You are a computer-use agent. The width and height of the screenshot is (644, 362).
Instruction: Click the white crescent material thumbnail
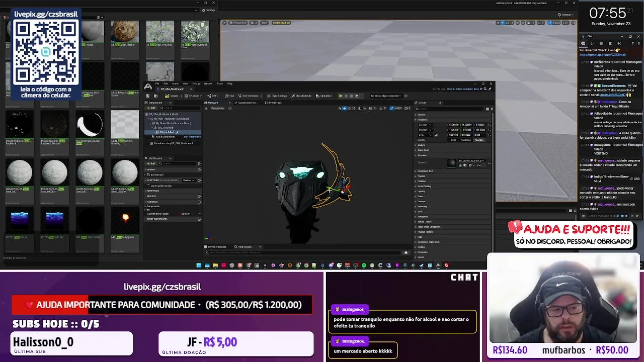(x=90, y=124)
